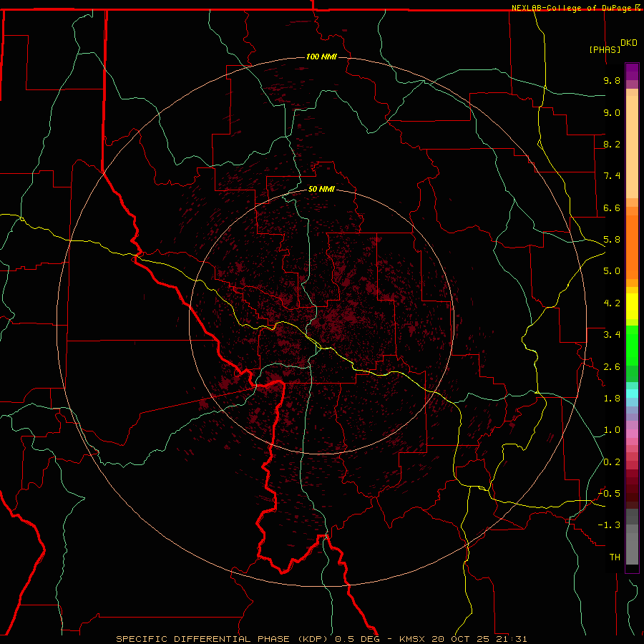Click the 5.0 scale value
Image resolution: width=644 pixels, height=644 pixels.
(612, 271)
